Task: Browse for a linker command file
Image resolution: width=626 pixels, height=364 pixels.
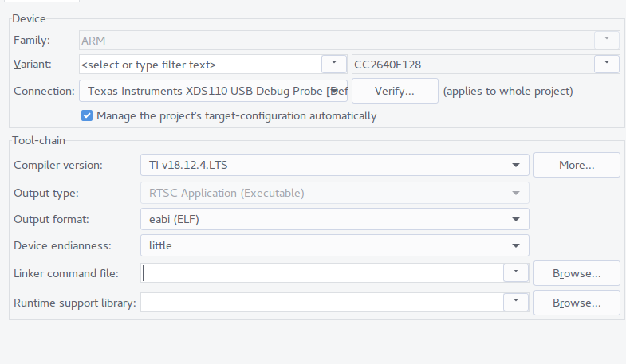Action: click(x=576, y=273)
